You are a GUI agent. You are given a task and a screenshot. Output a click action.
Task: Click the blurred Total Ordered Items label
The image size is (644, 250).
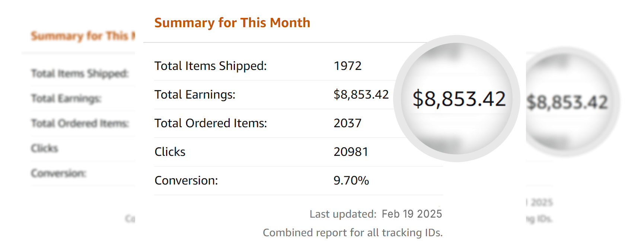pos(80,124)
